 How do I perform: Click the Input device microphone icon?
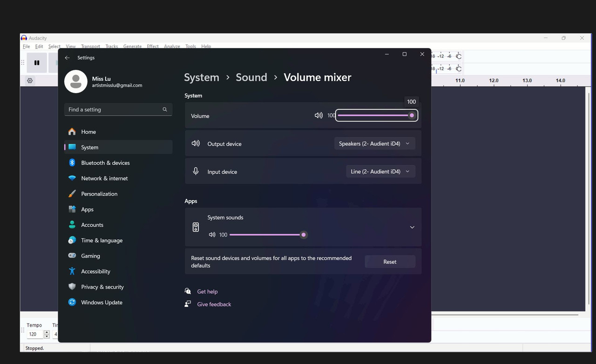(x=196, y=171)
